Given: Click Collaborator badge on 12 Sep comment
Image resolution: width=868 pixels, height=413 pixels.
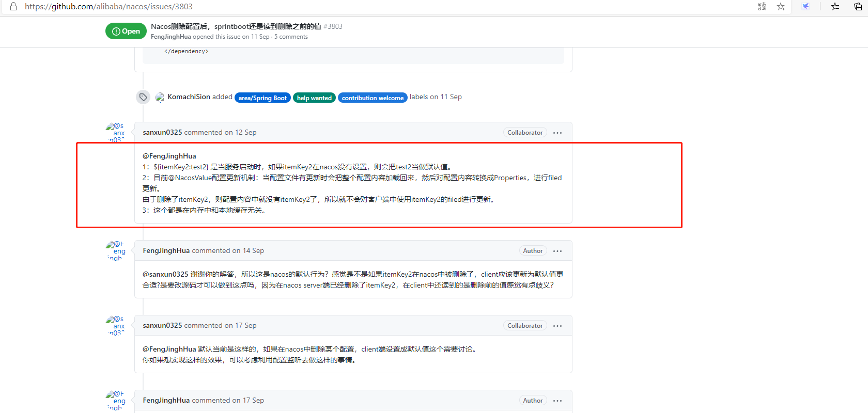Looking at the screenshot, I should click(525, 133).
